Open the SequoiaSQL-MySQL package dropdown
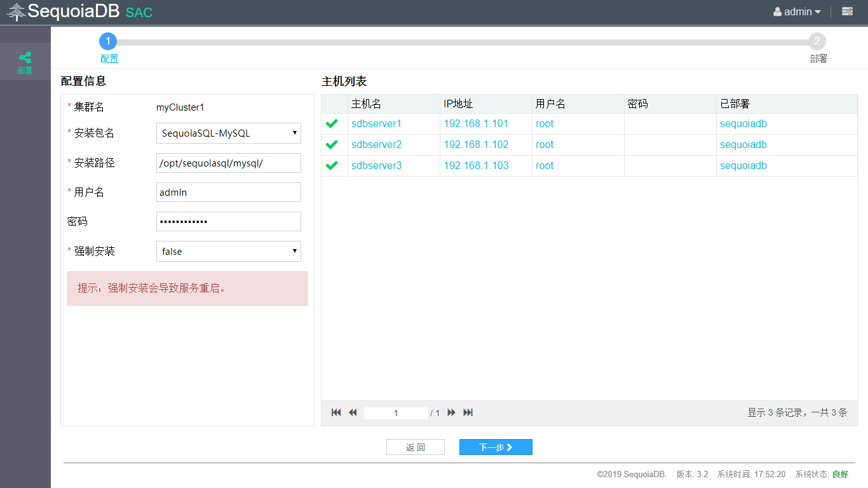The image size is (868, 488). (x=228, y=133)
